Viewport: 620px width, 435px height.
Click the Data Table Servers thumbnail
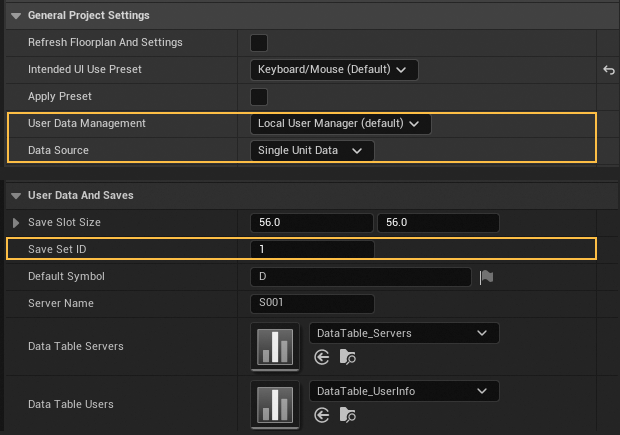pos(273,346)
